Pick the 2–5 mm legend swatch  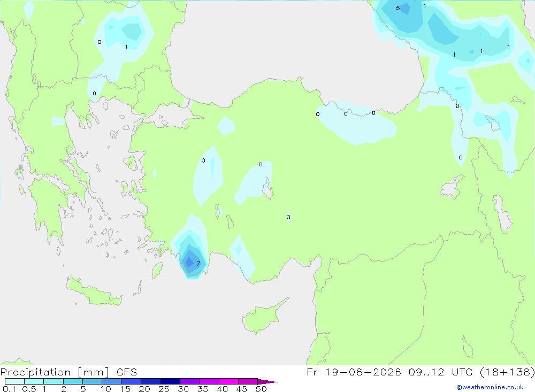pos(73,381)
